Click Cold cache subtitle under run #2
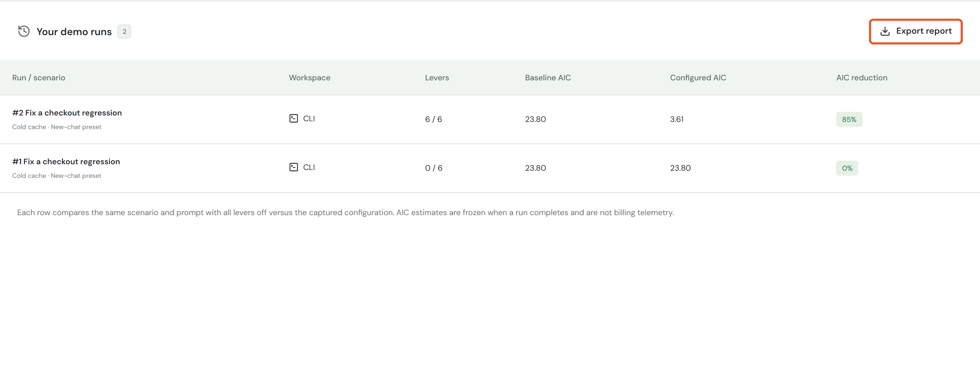The width and height of the screenshot is (980, 388). click(57, 127)
